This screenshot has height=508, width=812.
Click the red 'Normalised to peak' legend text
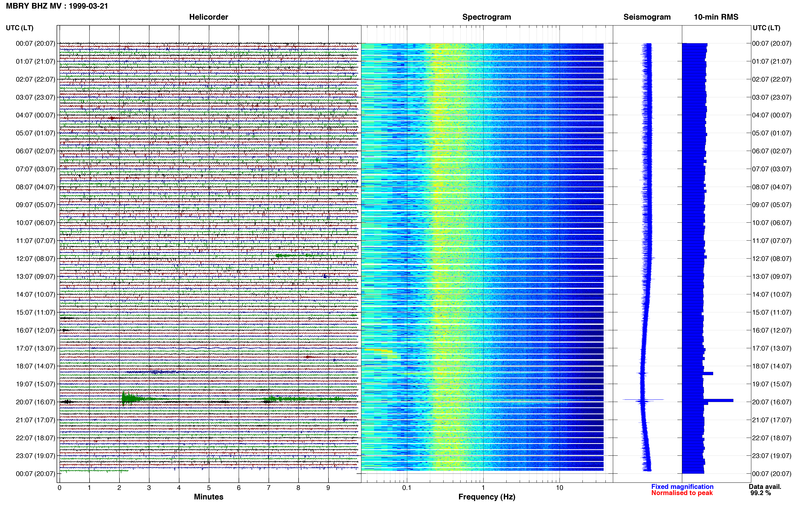point(682,493)
